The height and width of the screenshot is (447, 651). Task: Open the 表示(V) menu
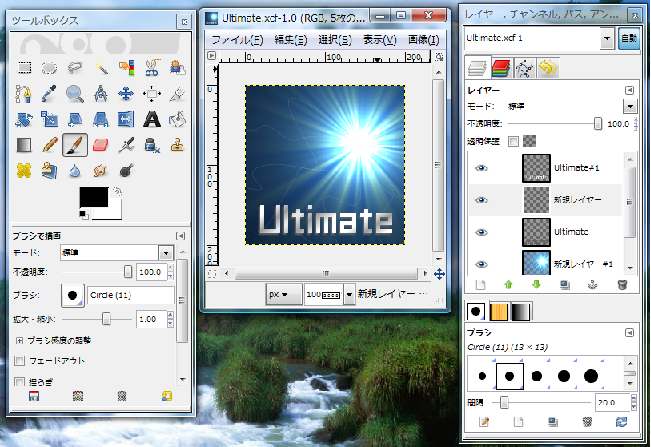click(379, 40)
